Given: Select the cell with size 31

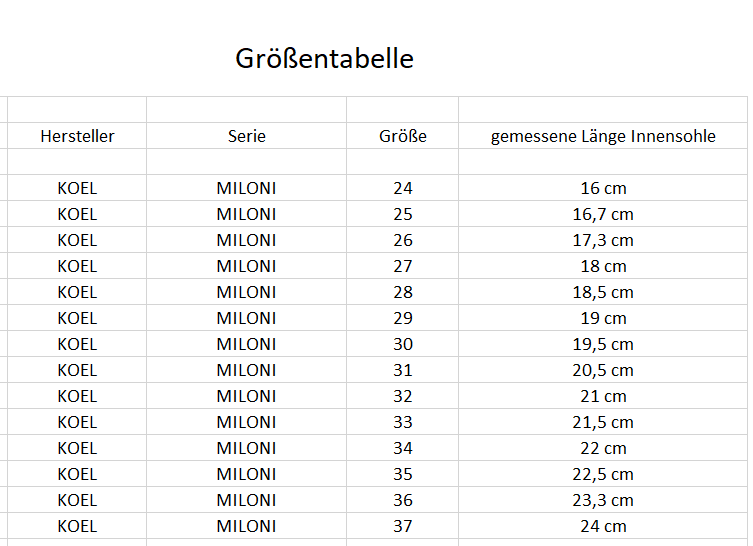Looking at the screenshot, I should pos(402,370).
